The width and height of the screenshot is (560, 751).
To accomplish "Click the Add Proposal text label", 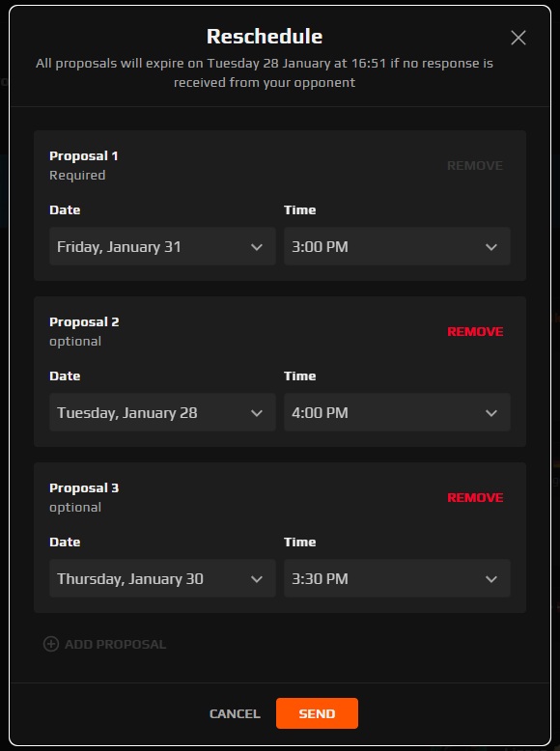I will (x=116, y=644).
